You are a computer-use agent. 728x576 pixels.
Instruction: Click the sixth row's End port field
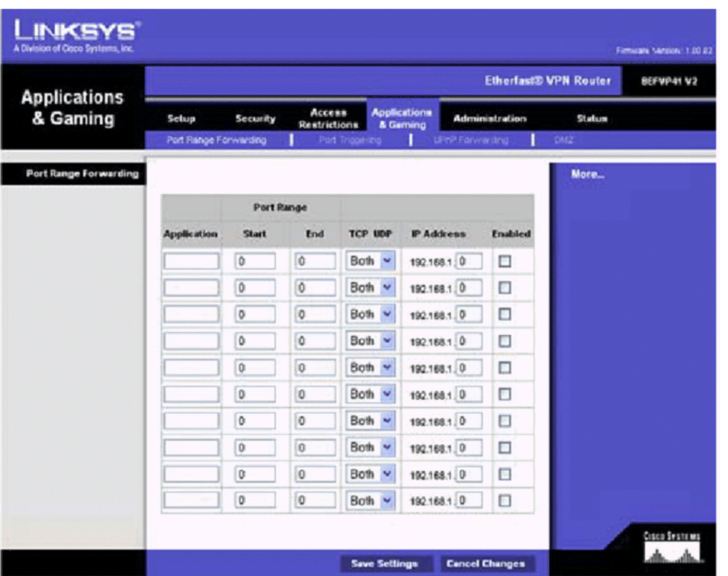click(x=316, y=394)
